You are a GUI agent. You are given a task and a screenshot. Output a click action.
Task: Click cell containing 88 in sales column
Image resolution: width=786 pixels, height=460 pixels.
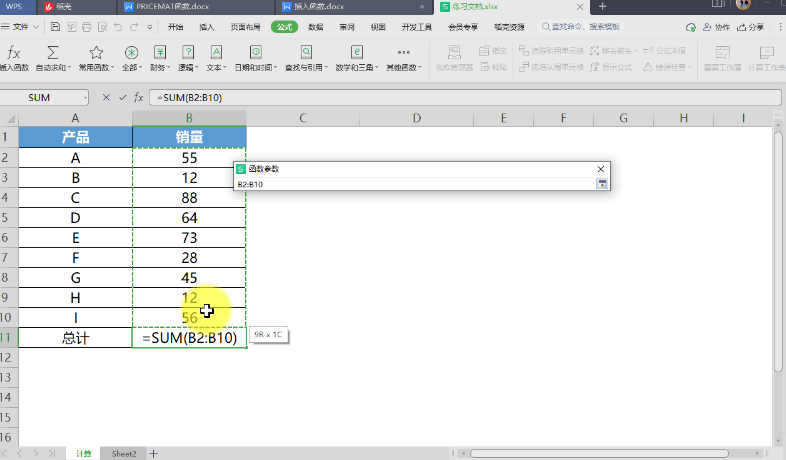point(189,198)
